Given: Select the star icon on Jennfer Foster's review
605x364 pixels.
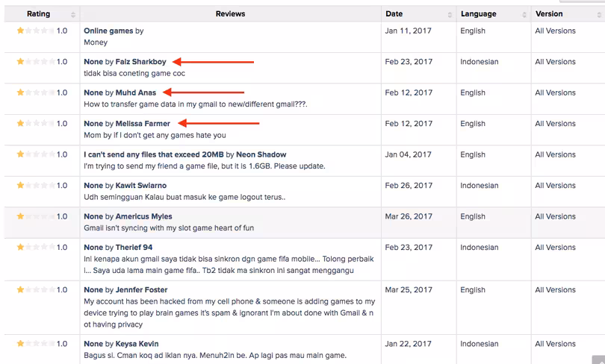Looking at the screenshot, I should tap(20, 289).
